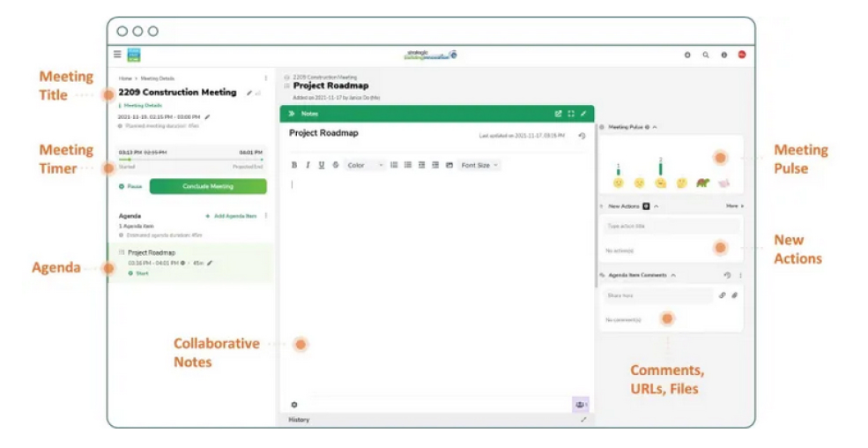The height and width of the screenshot is (448, 868).
Task: Insert a link in agenda comments
Action: click(722, 295)
